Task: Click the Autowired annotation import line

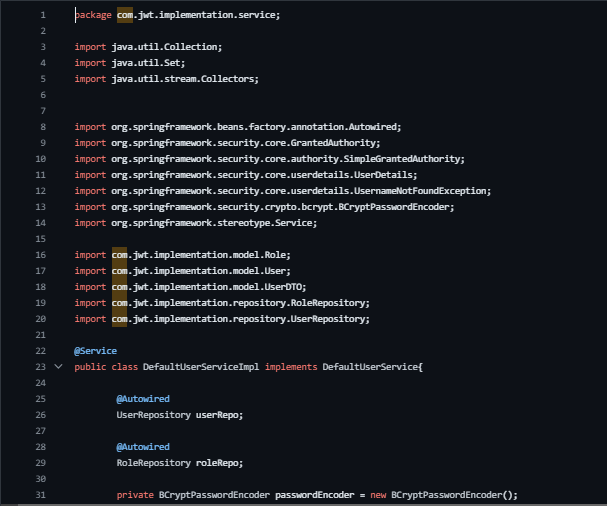Action: pos(238,127)
